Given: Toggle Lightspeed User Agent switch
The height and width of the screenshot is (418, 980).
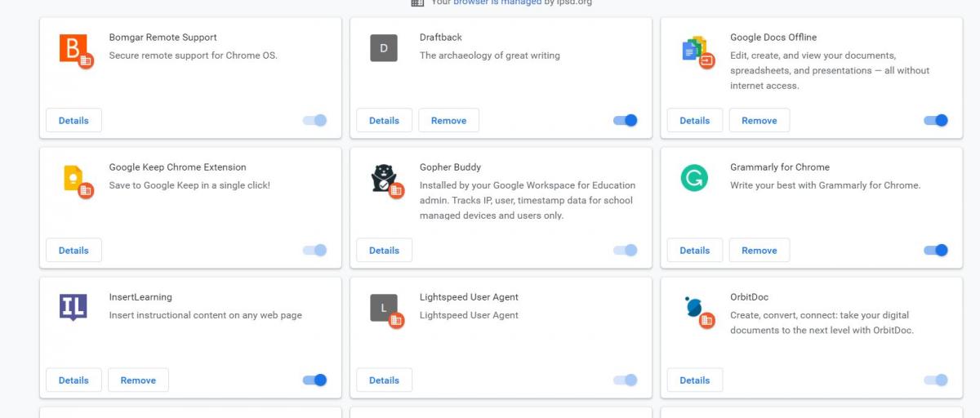Looking at the screenshot, I should (x=625, y=380).
